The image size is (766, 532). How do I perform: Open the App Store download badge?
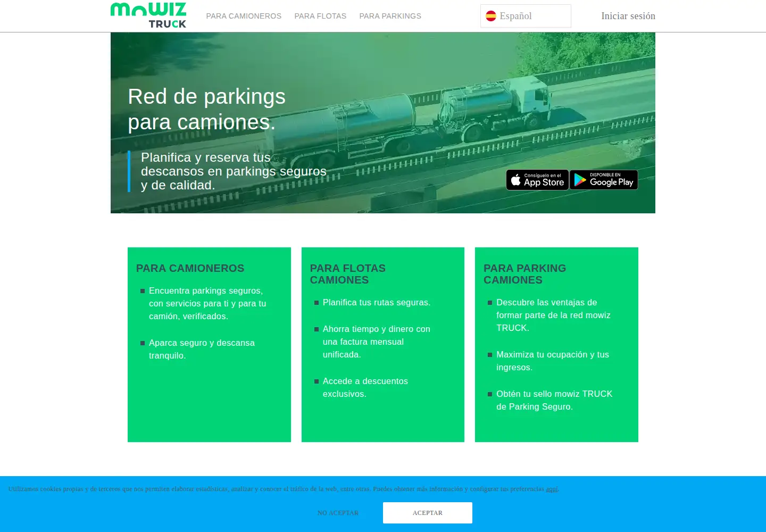[x=537, y=180]
